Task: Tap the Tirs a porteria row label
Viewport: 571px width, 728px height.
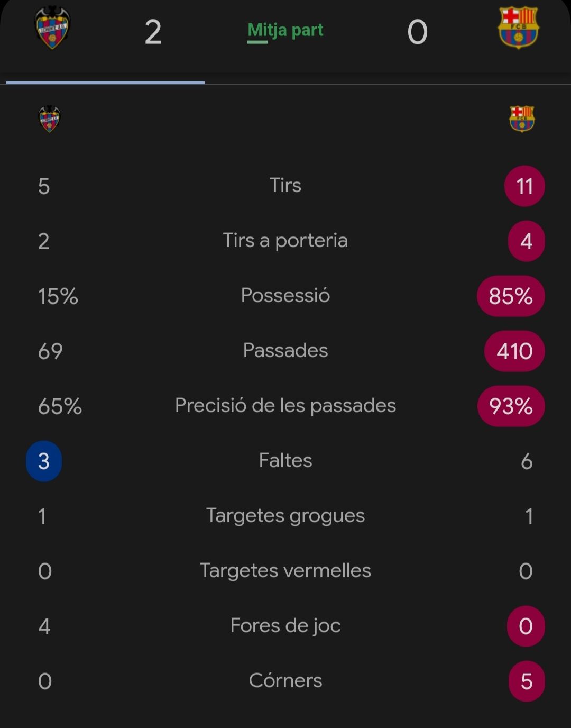Action: pyautogui.click(x=285, y=241)
